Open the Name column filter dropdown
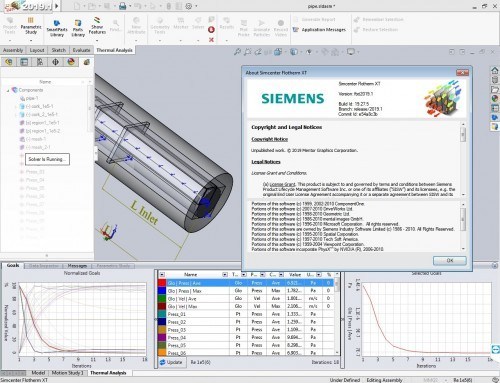Image resolution: width=500 pixels, height=383 pixels. tap(225, 274)
